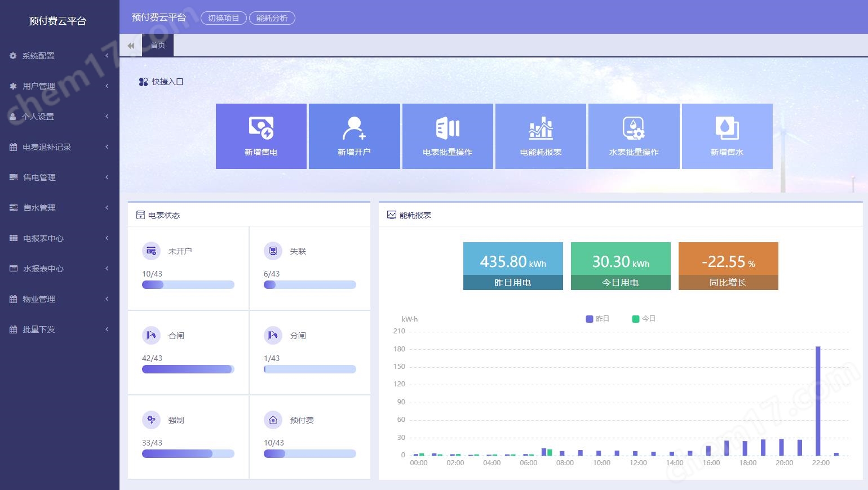868x490 pixels.
Task: Click the 预付费 house icon
Action: click(x=273, y=420)
